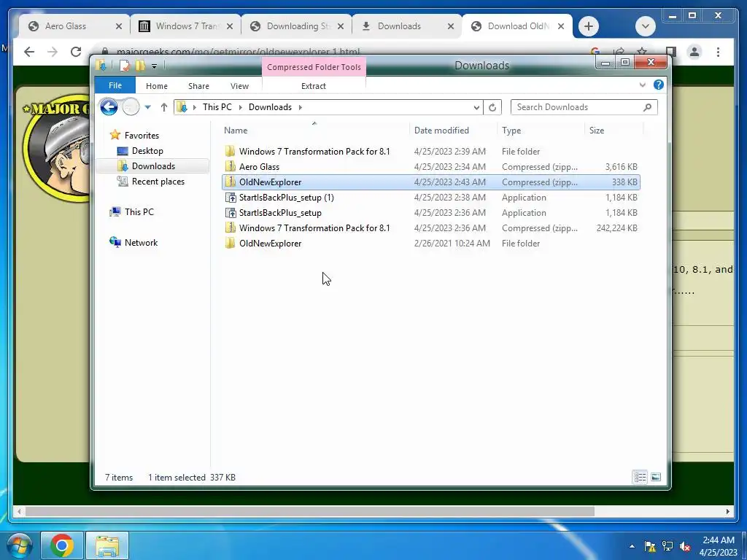Screen dimensions: 747x560
Task: Click the search magnifier in Search Downloads
Action: pyautogui.click(x=647, y=107)
